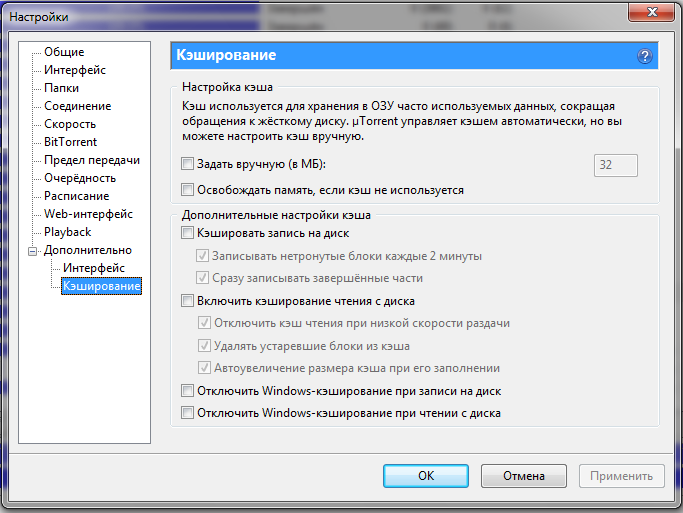Viewport: 683px width, 513px height.
Task: Click the cache size field showing 32
Action: 615,165
